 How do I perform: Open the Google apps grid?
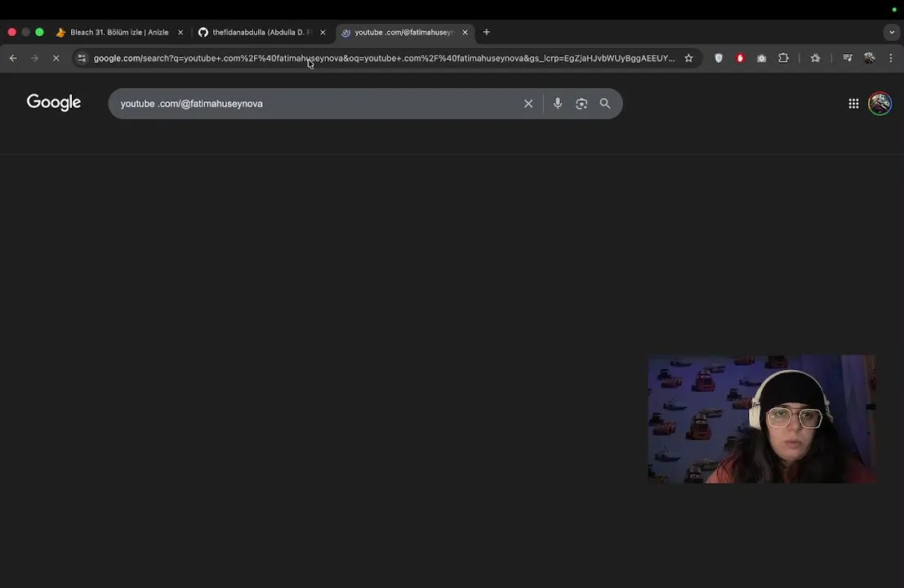[x=853, y=104]
